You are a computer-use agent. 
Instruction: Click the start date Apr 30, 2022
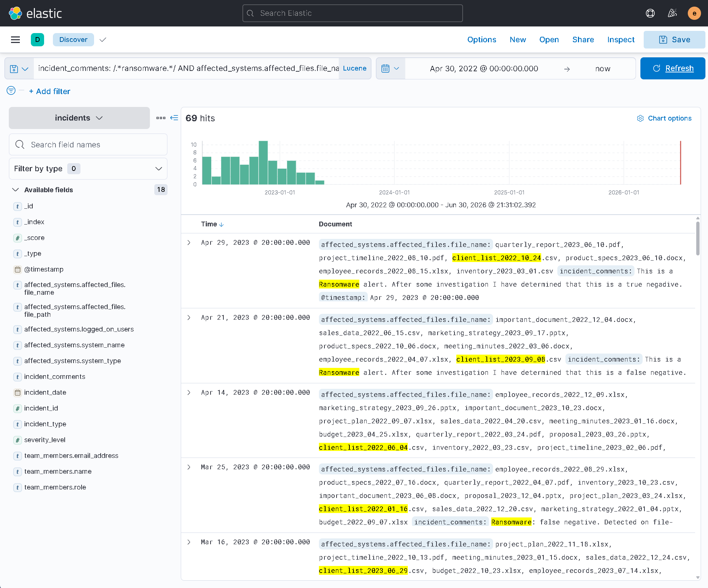point(484,69)
